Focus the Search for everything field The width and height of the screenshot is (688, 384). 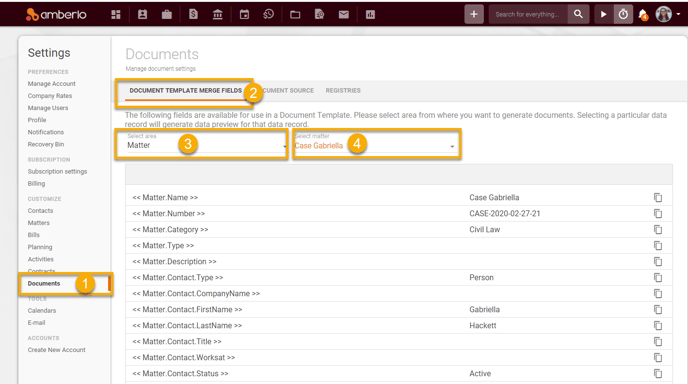(x=528, y=14)
